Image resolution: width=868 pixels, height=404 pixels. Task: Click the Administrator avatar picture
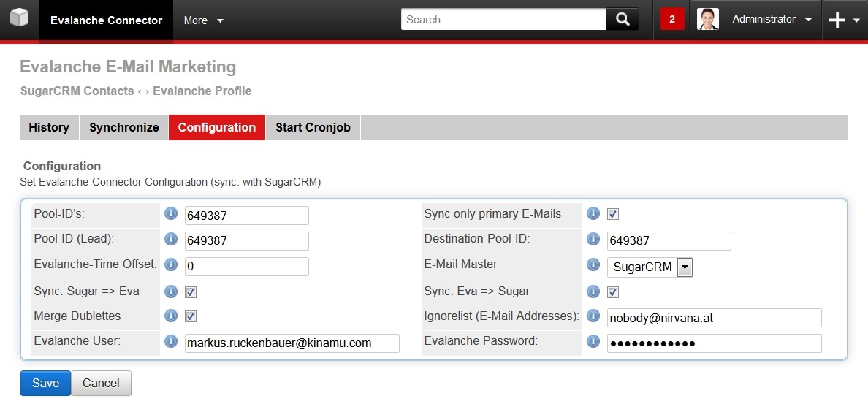coord(707,20)
